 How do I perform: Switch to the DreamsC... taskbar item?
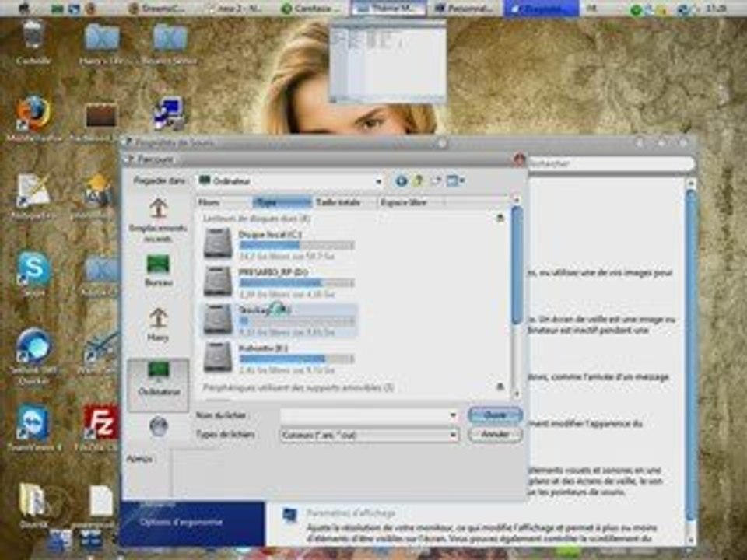click(157, 8)
